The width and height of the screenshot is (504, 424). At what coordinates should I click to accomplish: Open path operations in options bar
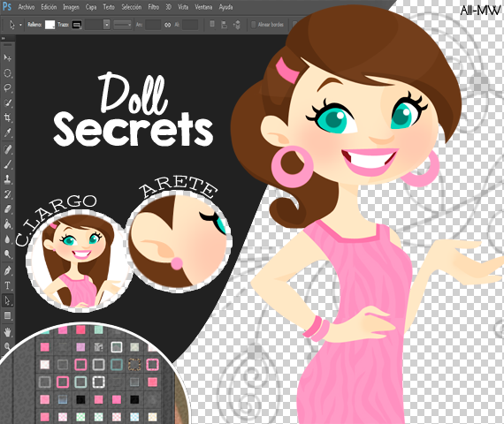point(212,25)
